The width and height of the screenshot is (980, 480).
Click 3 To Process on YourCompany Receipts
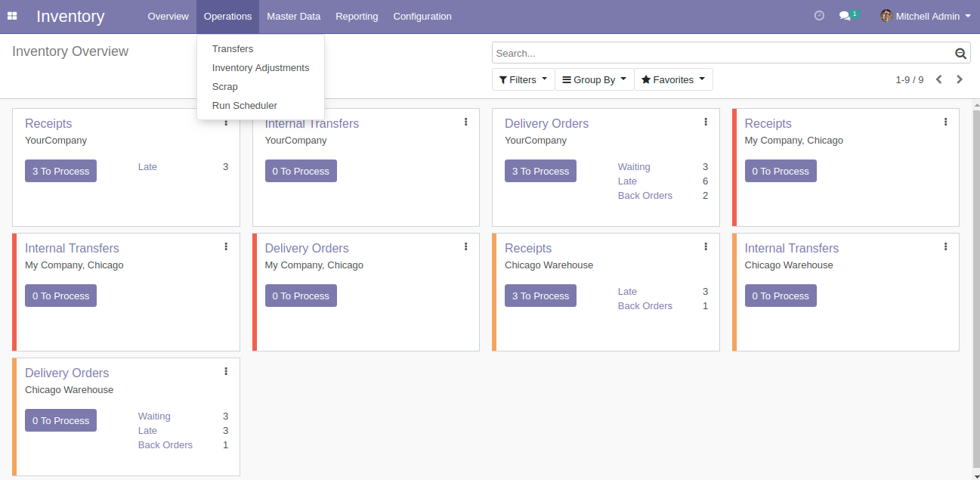(60, 171)
